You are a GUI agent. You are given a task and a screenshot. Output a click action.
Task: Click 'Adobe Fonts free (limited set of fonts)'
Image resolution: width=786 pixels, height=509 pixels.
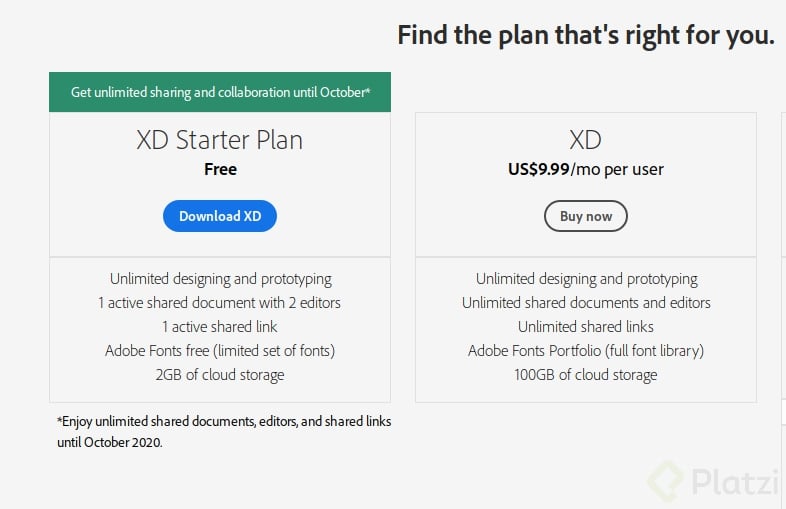220,351
